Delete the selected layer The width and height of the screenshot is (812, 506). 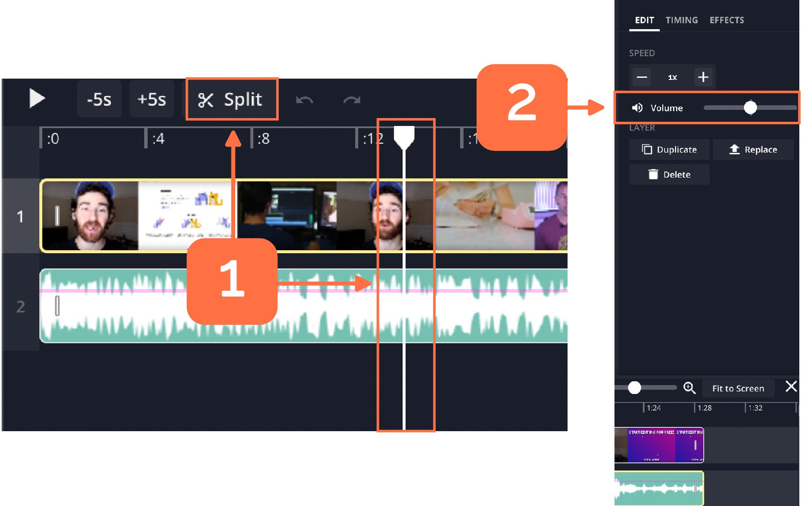pyautogui.click(x=669, y=175)
